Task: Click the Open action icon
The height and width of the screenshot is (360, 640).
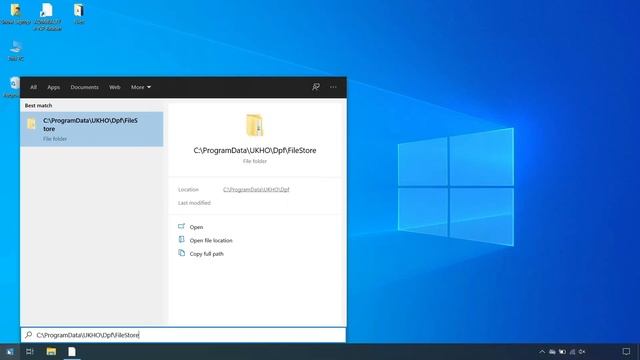Action: click(182, 226)
